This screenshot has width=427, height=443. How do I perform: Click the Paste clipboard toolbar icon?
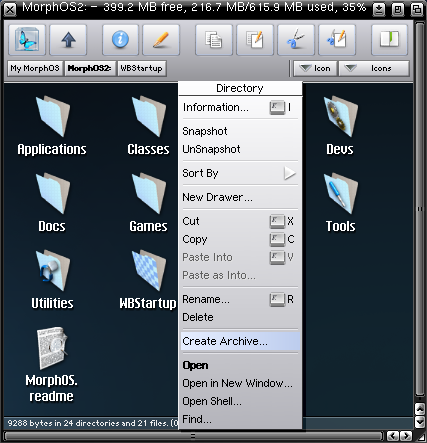[x=255, y=40]
